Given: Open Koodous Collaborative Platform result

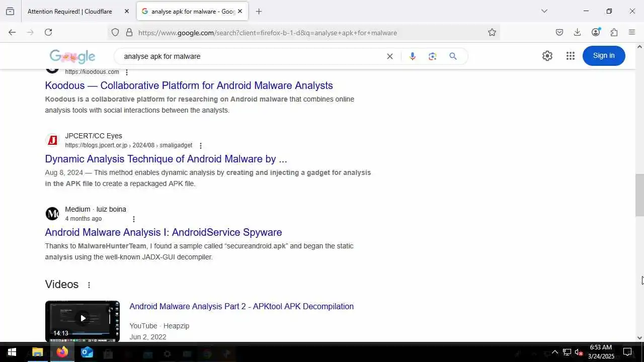Looking at the screenshot, I should [189, 85].
